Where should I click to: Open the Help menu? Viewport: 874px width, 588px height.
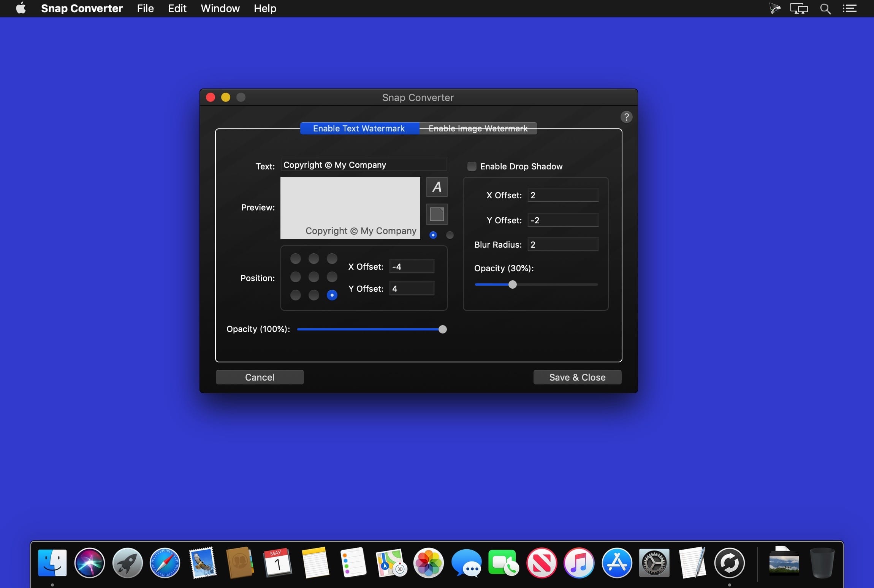(265, 8)
